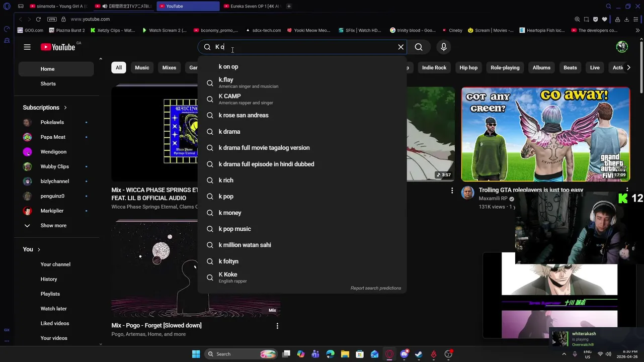Viewport: 644px width, 362px height.
Task: Pick 'k million watan sahi' suggestion
Action: 302,245
